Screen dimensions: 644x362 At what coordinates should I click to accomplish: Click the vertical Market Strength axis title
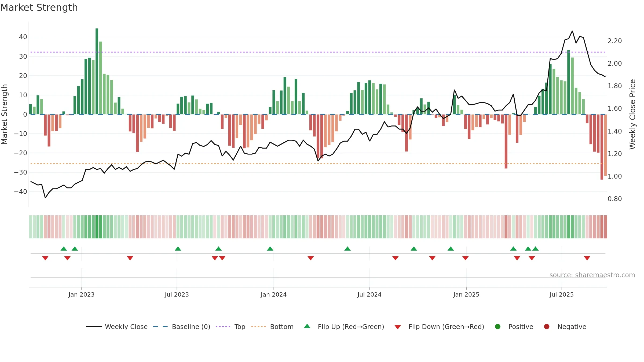click(5, 114)
